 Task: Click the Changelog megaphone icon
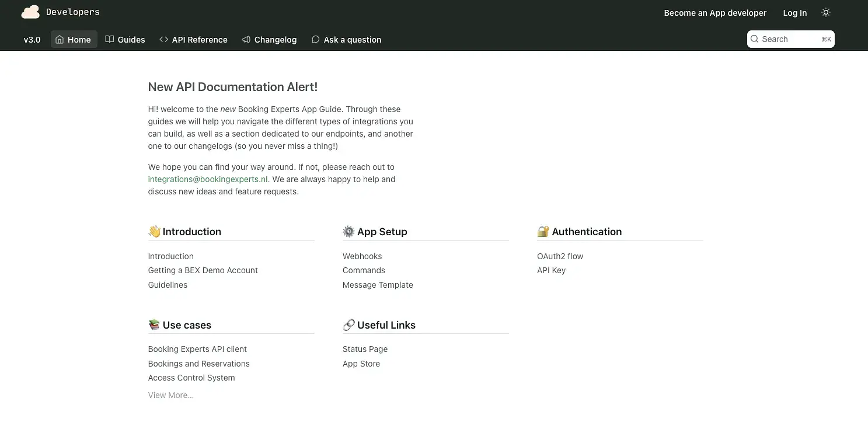pos(246,40)
